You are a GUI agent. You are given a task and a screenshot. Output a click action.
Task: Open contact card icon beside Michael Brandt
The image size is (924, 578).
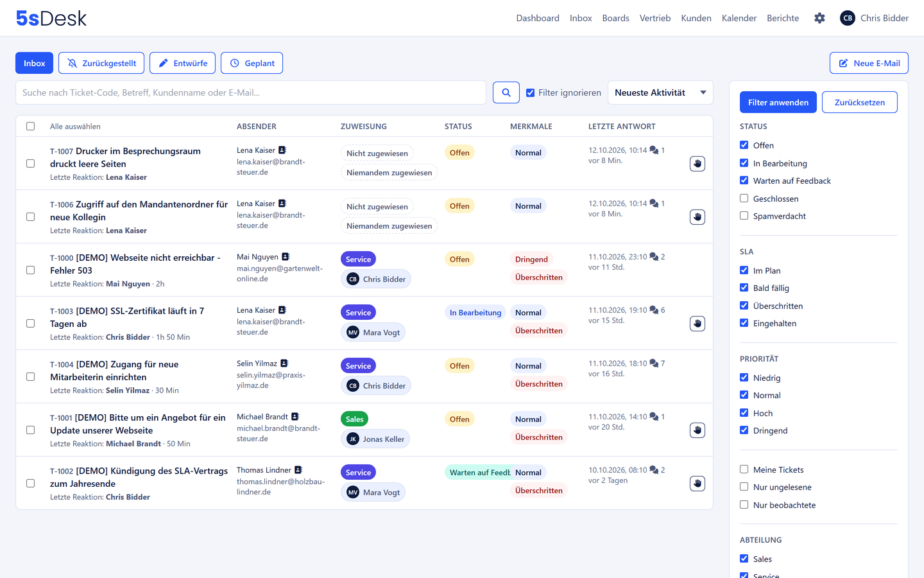tap(295, 417)
